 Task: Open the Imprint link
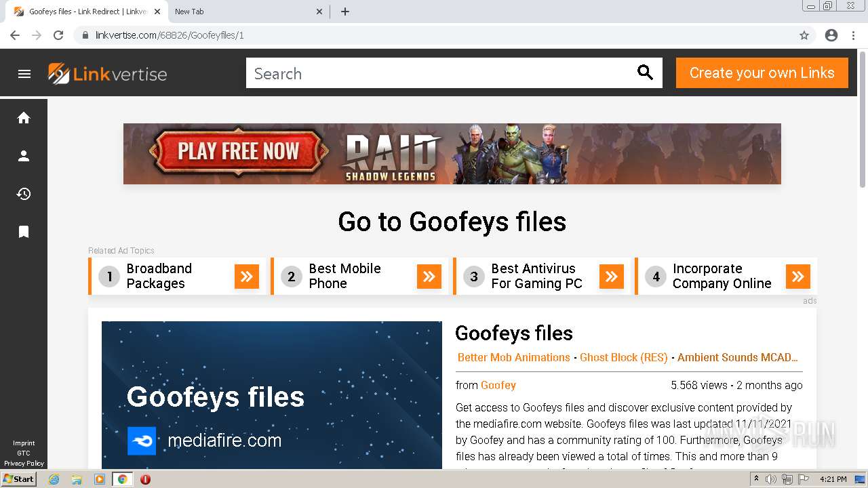[x=24, y=443]
